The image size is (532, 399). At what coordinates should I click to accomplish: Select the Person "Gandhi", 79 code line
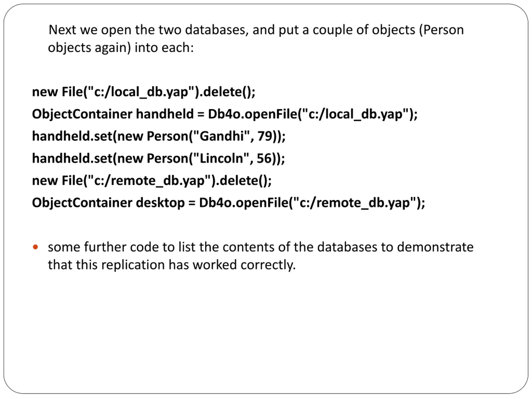coord(159,136)
